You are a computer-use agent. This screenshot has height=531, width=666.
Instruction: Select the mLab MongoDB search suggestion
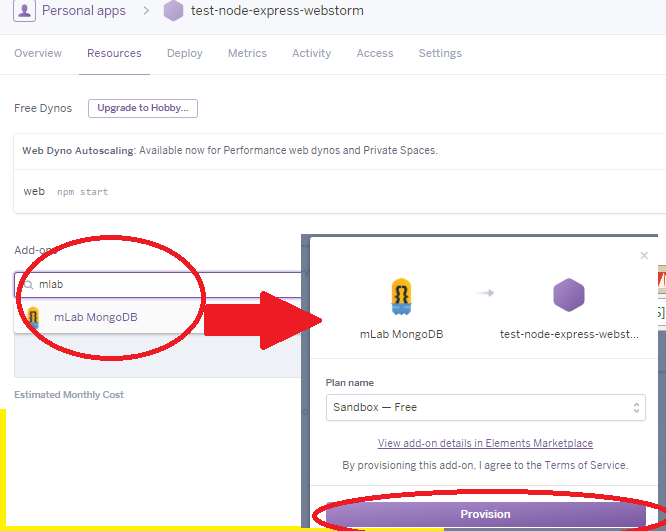95,318
